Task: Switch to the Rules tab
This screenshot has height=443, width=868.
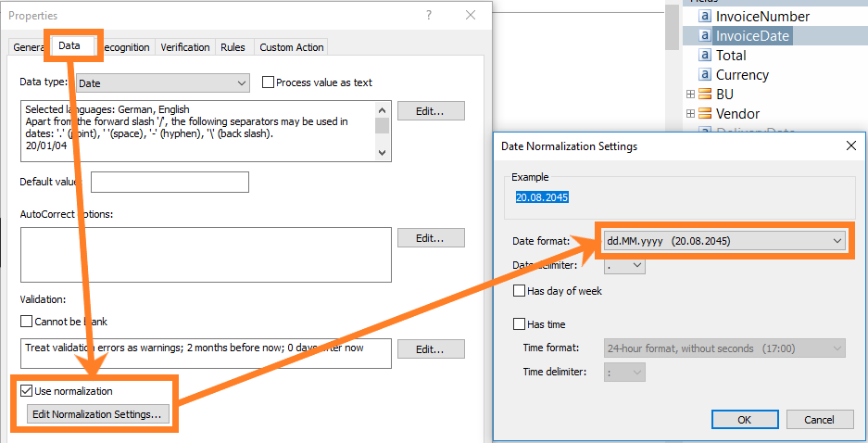Action: tap(233, 47)
